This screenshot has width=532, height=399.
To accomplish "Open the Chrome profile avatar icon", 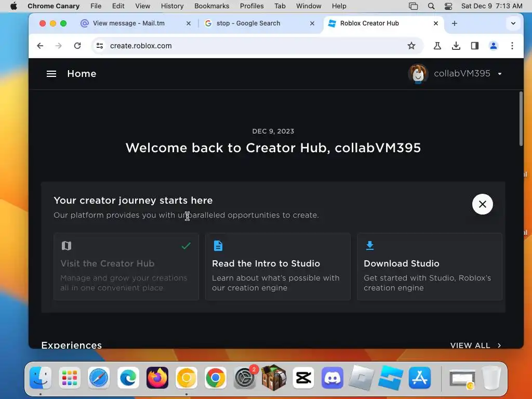I will [494, 46].
